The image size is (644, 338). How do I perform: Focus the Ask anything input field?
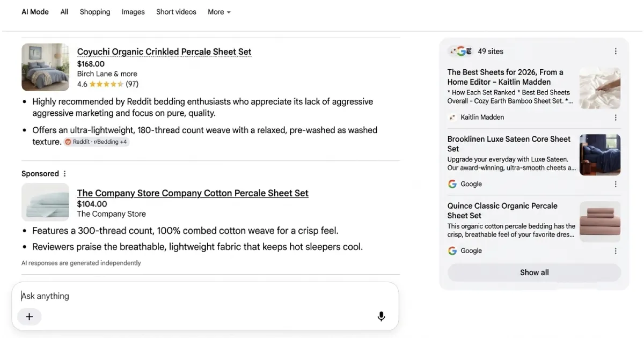point(205,296)
